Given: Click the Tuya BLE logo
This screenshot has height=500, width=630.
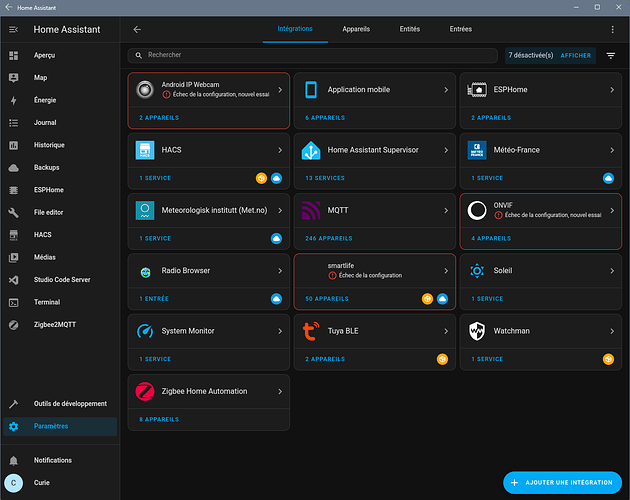Looking at the screenshot, I should tap(311, 331).
